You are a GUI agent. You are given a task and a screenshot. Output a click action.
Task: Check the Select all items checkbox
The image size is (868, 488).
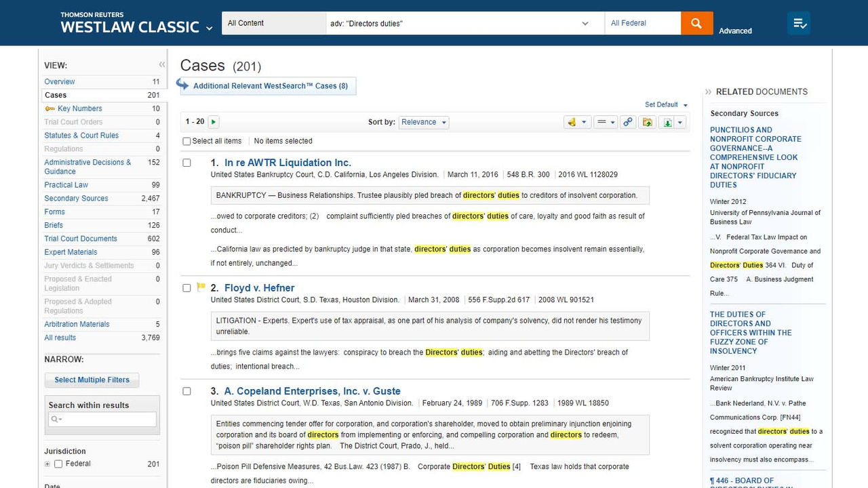(187, 141)
